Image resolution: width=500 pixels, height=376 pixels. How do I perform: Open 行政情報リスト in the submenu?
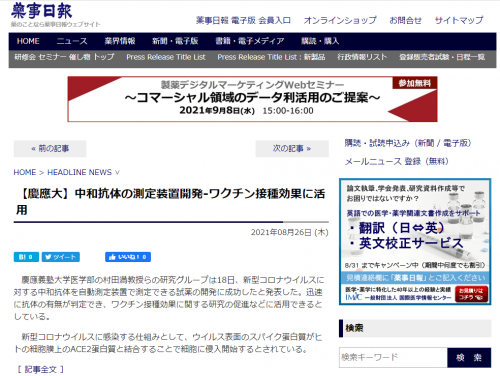[x=362, y=57]
